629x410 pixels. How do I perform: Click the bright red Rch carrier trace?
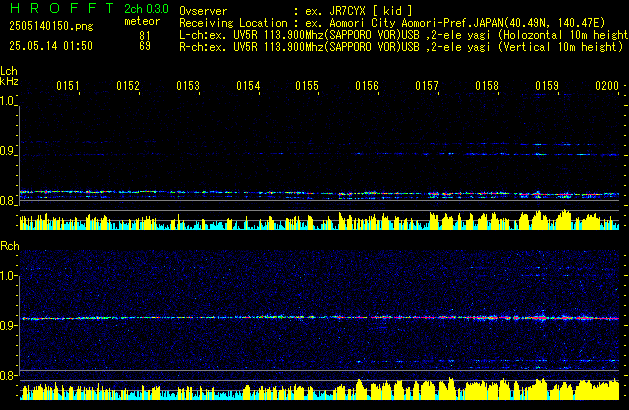pos(319,318)
